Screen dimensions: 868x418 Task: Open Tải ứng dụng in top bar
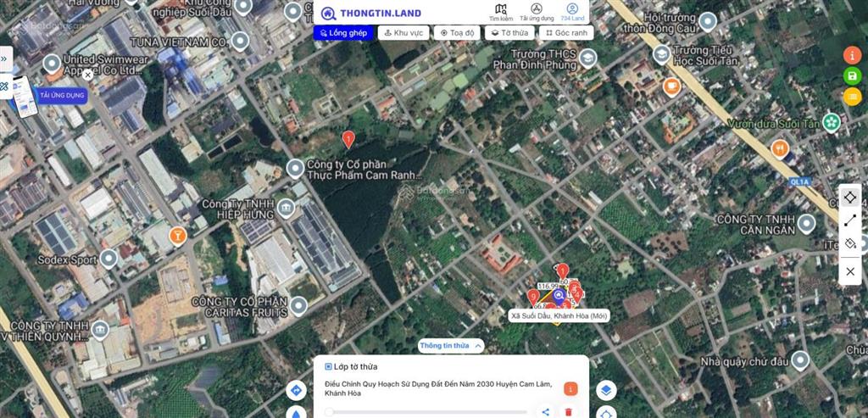(537, 12)
